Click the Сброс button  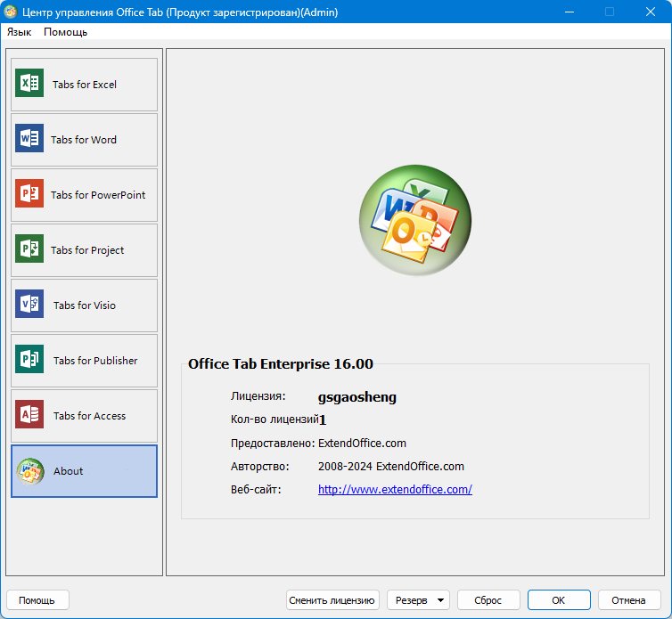point(488,600)
